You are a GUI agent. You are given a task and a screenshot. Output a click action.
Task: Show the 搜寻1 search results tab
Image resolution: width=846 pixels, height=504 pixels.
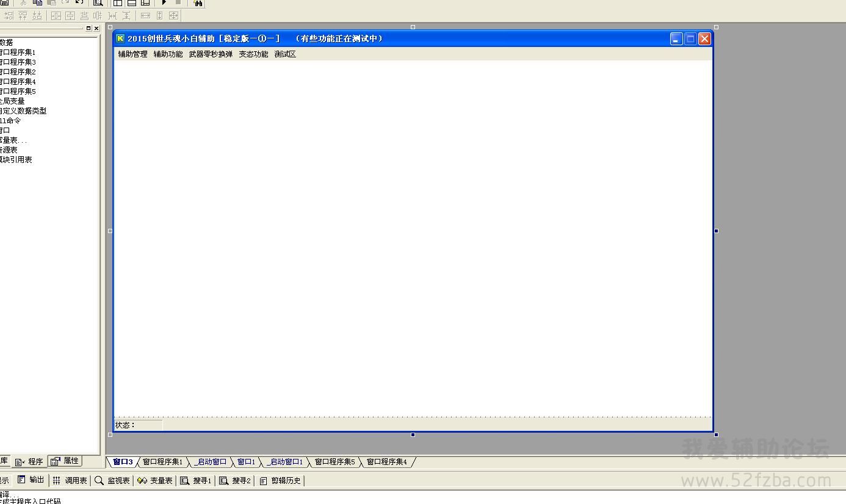click(x=196, y=480)
